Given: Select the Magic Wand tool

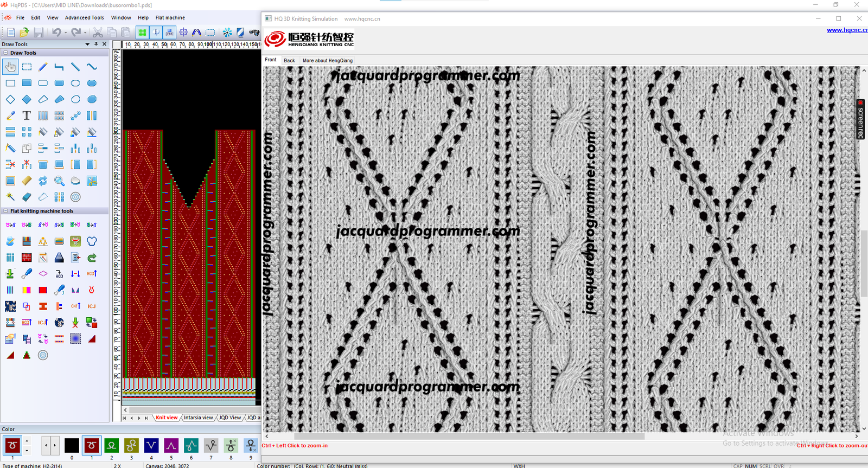Looking at the screenshot, I should pyautogui.click(x=10, y=197).
